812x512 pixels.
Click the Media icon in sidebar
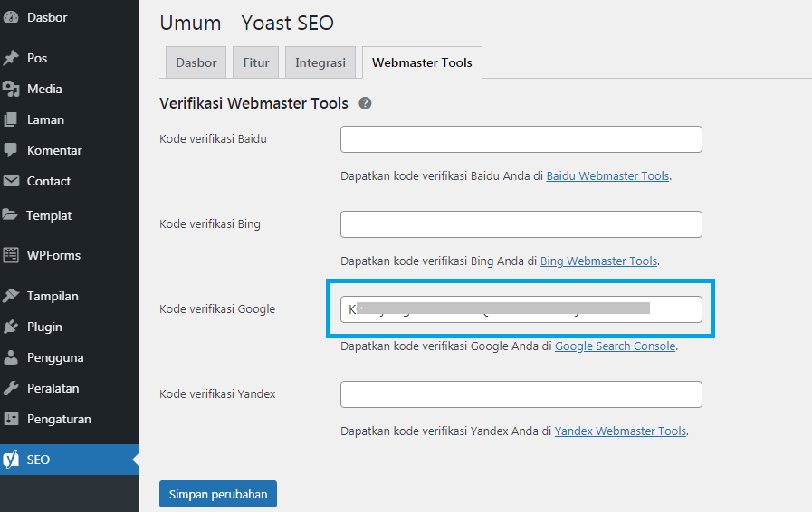tap(10, 89)
